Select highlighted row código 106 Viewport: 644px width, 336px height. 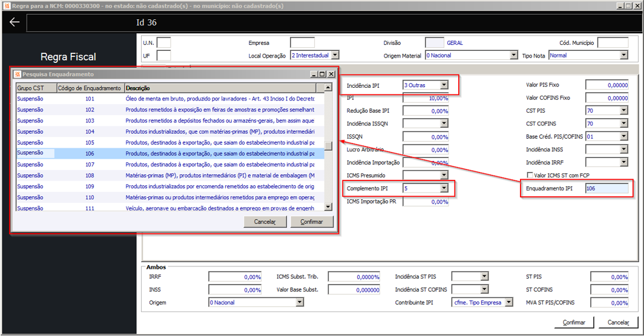pos(170,153)
